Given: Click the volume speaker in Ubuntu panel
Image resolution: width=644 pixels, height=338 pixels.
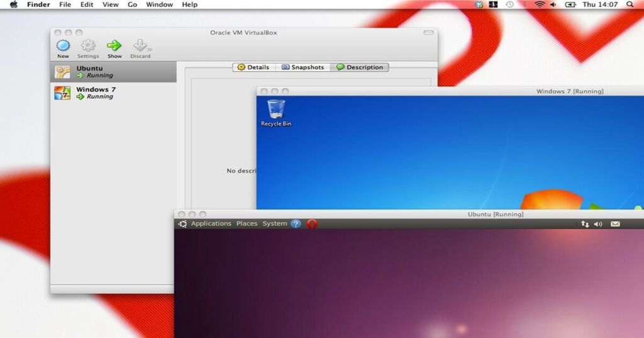Looking at the screenshot, I should [x=598, y=224].
